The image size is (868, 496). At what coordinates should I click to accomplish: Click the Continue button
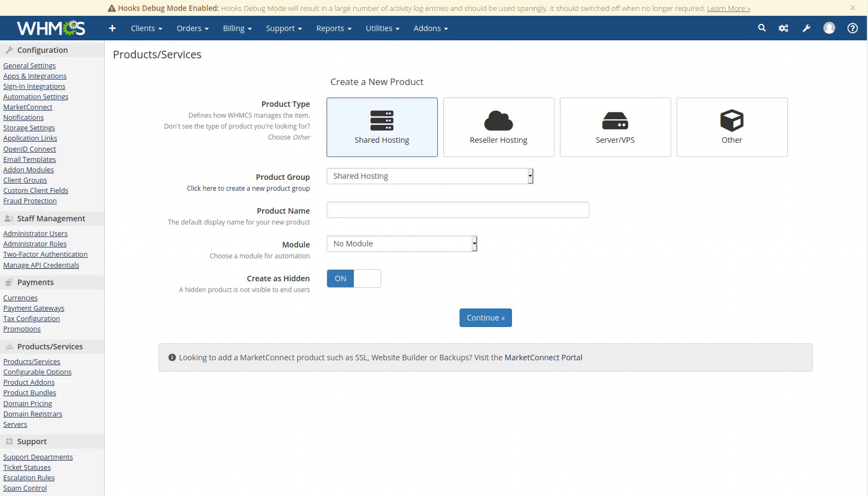486,318
